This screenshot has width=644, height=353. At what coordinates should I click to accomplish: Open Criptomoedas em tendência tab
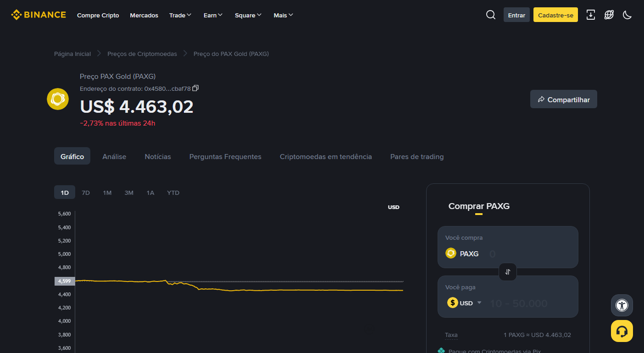[x=326, y=156]
